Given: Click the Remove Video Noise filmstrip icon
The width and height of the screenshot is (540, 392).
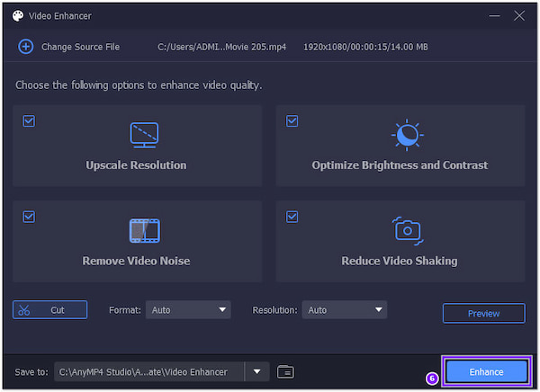Looking at the screenshot, I should (x=144, y=230).
